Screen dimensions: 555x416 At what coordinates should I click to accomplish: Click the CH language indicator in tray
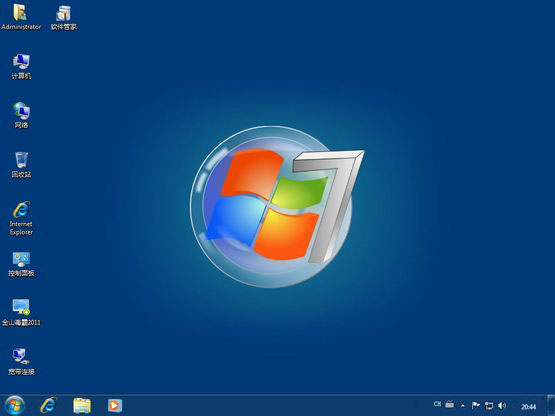[x=437, y=404]
